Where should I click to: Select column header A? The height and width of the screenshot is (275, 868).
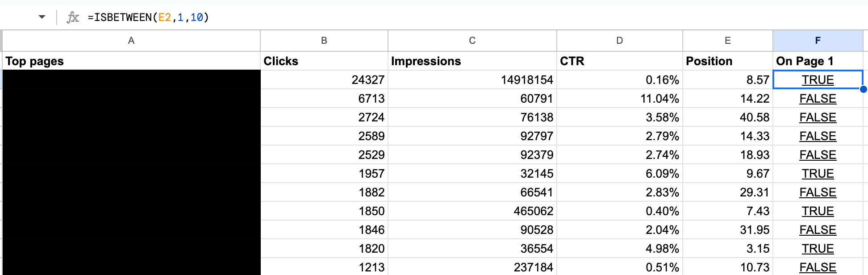pyautogui.click(x=131, y=40)
